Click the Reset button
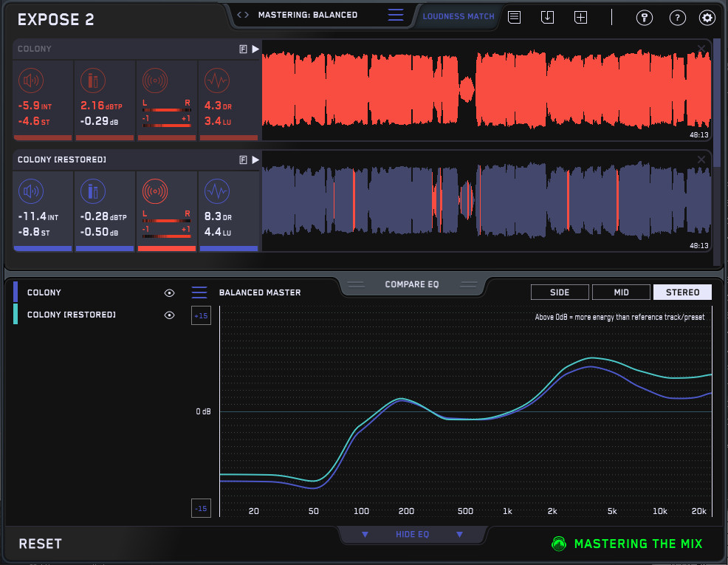The width and height of the screenshot is (728, 565). [41, 544]
